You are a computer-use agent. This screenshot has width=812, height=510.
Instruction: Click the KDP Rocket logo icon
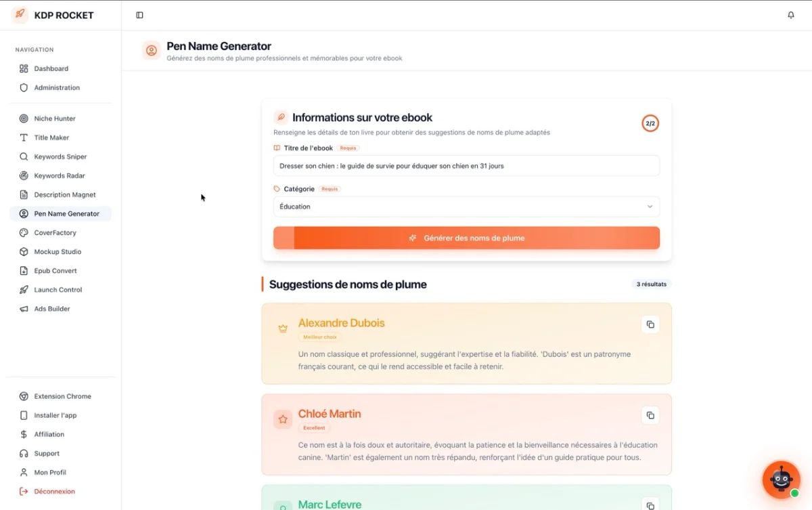point(20,15)
